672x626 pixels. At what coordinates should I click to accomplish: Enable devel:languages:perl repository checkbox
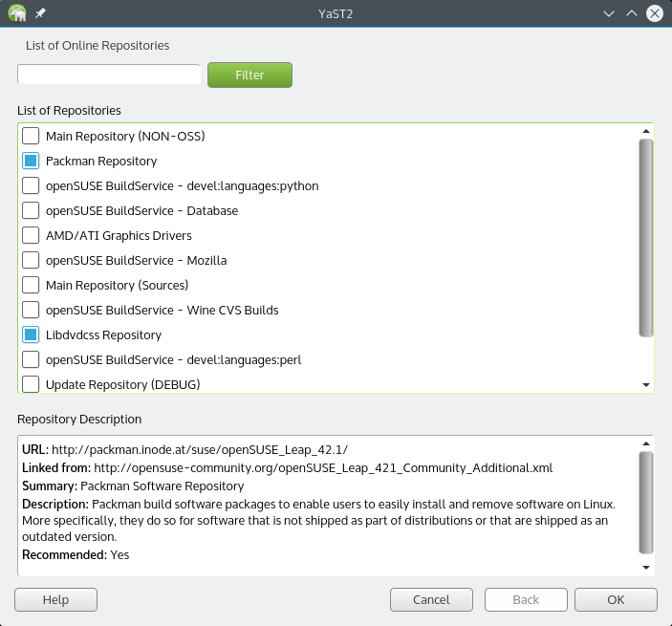coord(31,359)
